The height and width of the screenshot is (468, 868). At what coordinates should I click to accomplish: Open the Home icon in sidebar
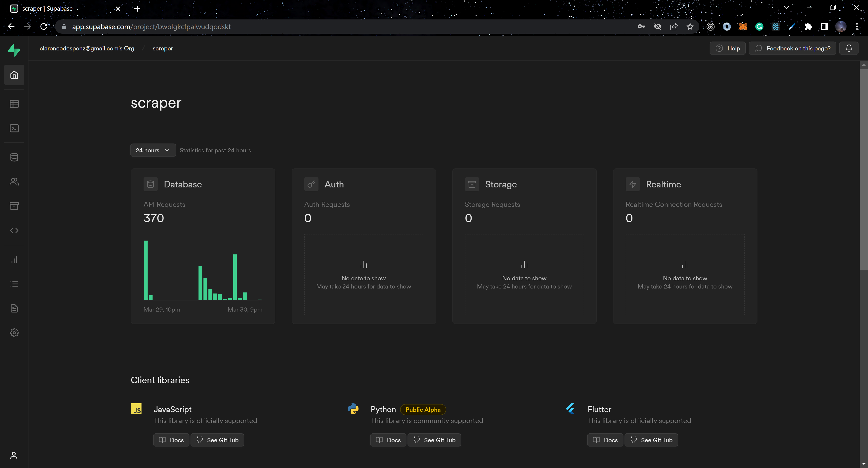click(x=14, y=75)
